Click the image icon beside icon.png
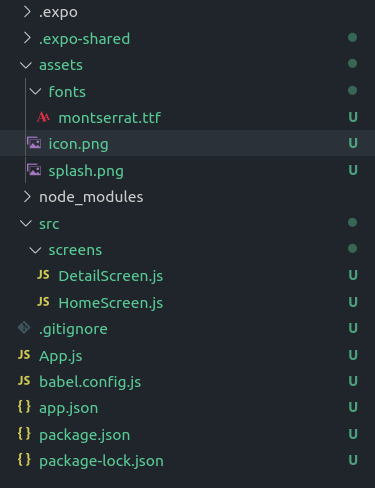Viewport: 375px width, 488px height. 34,143
